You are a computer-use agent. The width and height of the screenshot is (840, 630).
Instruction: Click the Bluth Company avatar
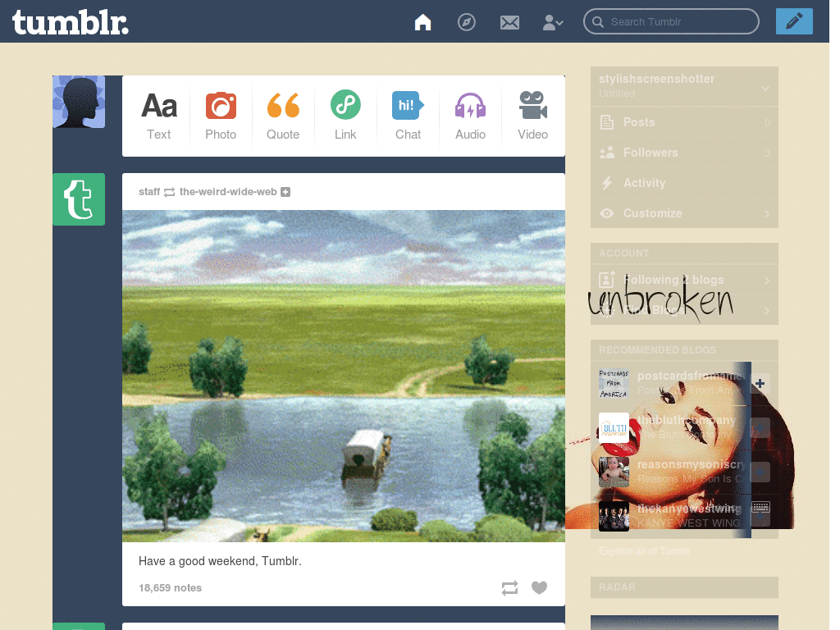pyautogui.click(x=614, y=427)
